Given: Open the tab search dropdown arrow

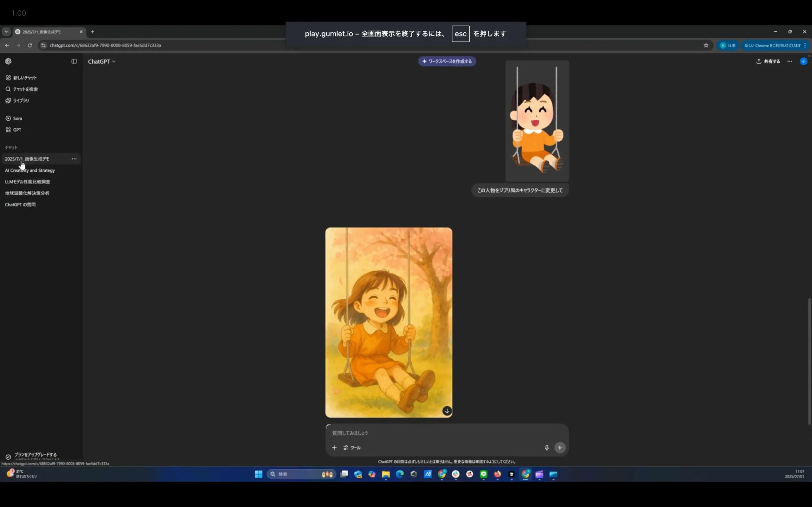Looking at the screenshot, I should [6, 32].
